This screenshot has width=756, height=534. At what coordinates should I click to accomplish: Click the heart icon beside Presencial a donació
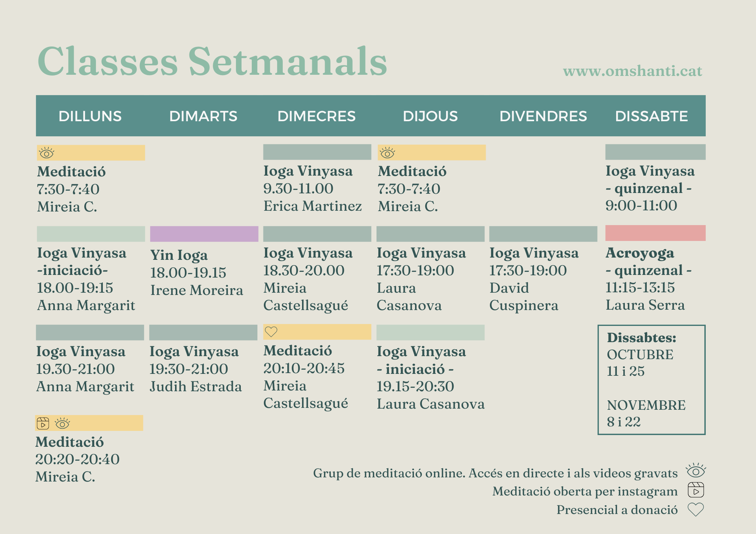pyautogui.click(x=696, y=509)
